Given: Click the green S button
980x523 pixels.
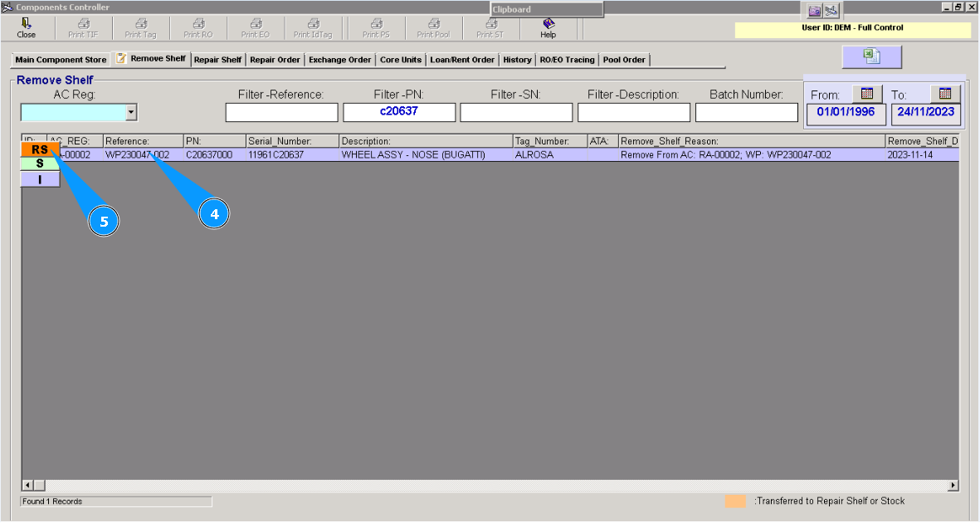Looking at the screenshot, I should coord(40,164).
